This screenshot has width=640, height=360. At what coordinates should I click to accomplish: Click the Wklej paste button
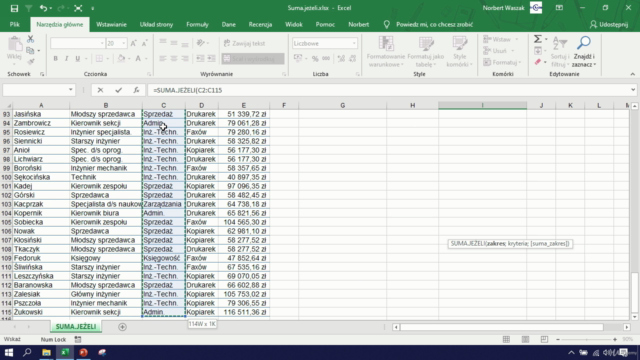[x=14, y=50]
